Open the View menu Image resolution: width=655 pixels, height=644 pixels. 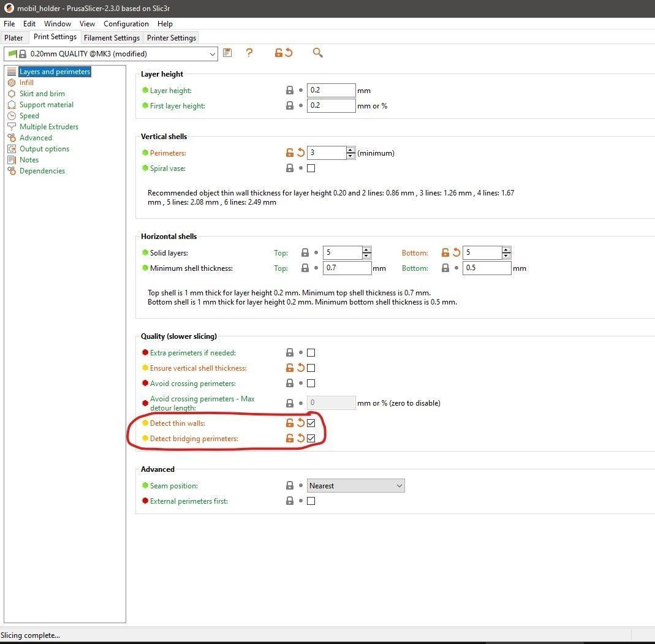point(87,24)
